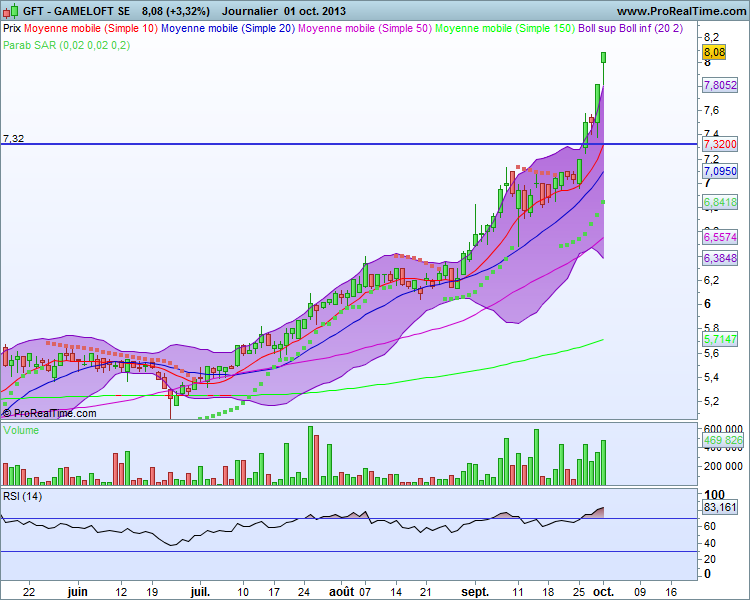Open the www.ProRealTime.com link

[x=681, y=11]
